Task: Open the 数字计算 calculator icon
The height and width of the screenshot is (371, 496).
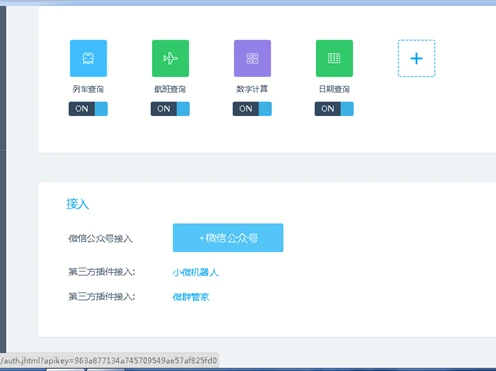Action: point(252,58)
